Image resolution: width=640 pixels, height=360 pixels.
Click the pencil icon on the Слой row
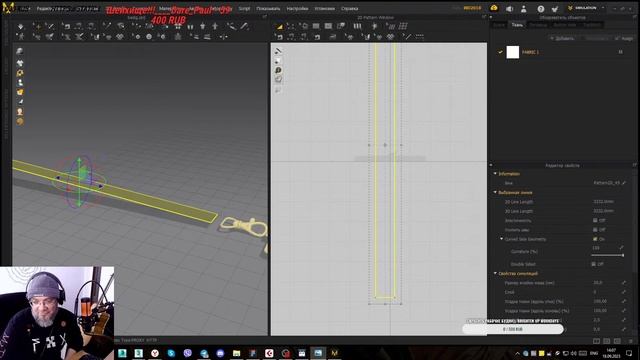coord(624,292)
